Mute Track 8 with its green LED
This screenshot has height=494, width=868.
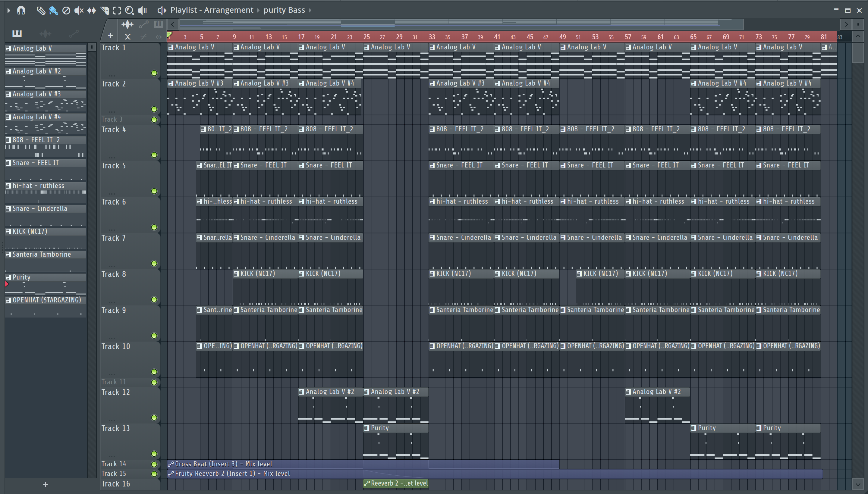point(154,299)
